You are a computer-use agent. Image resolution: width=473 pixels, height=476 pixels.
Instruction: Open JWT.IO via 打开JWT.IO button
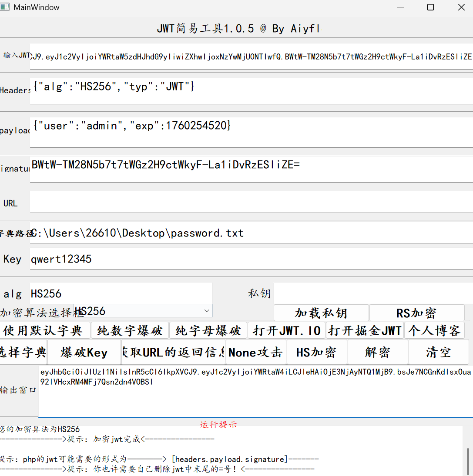(286, 330)
